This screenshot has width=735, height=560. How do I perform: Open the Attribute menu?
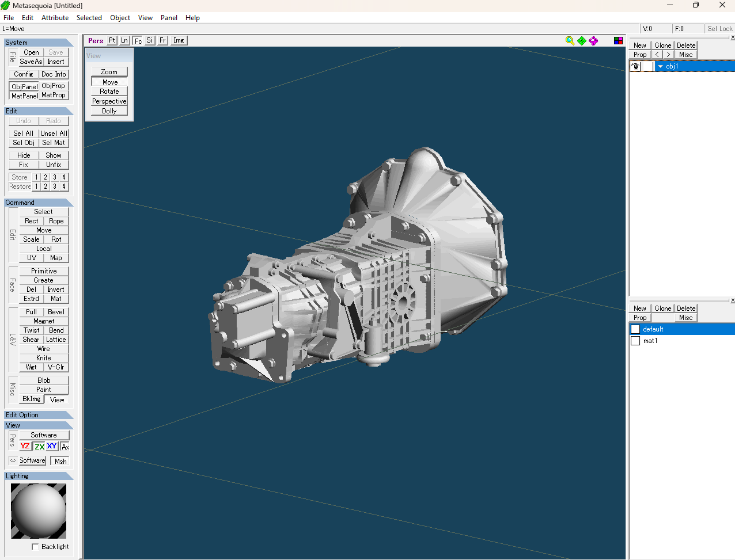coord(55,18)
